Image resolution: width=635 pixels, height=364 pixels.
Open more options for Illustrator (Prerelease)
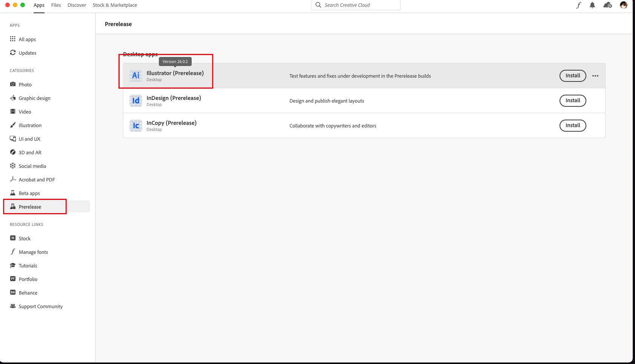[595, 76]
